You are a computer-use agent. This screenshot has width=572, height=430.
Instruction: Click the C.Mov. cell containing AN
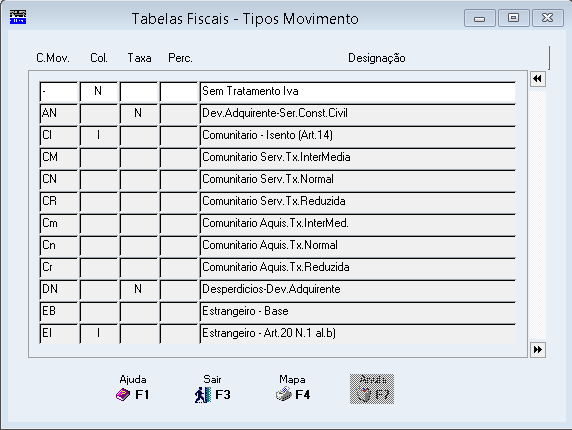[59, 113]
